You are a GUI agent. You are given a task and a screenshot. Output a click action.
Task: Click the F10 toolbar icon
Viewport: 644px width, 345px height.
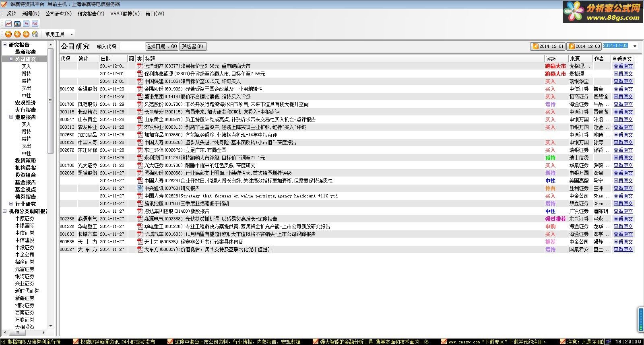[x=35, y=24]
